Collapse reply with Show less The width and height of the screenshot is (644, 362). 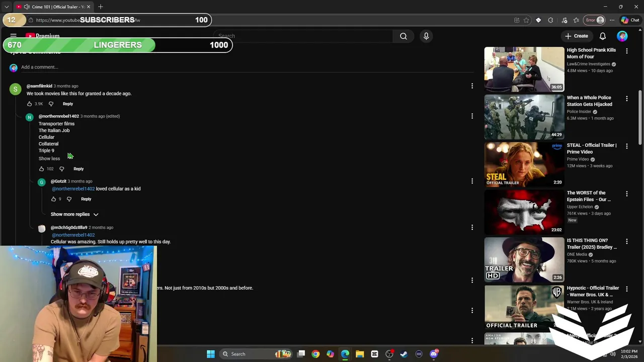[x=49, y=158]
